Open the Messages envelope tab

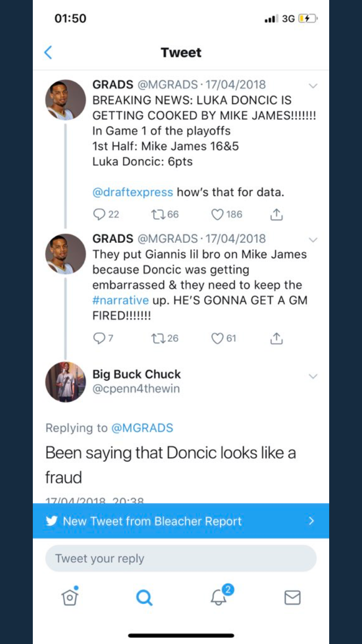click(292, 598)
